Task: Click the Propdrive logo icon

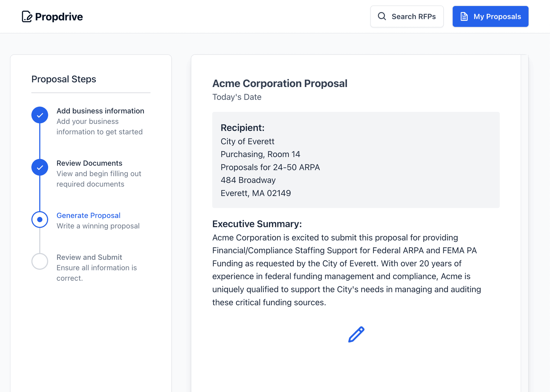Action: [x=27, y=17]
